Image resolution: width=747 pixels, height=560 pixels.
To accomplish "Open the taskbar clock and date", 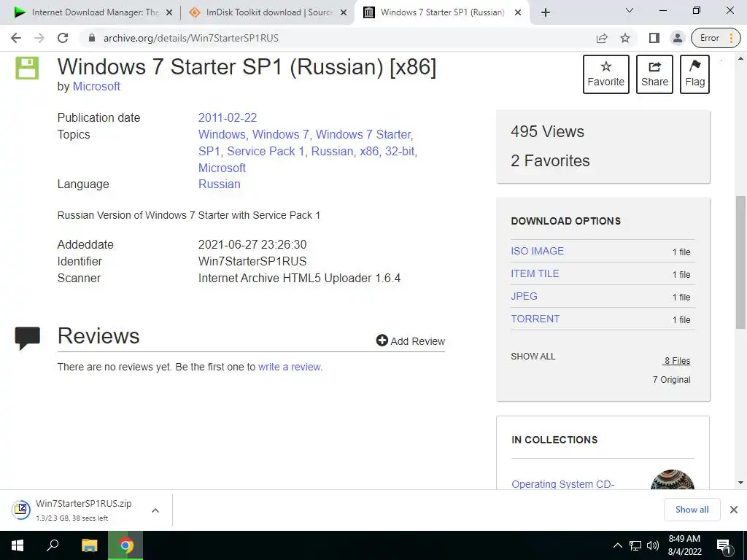I will point(684,545).
